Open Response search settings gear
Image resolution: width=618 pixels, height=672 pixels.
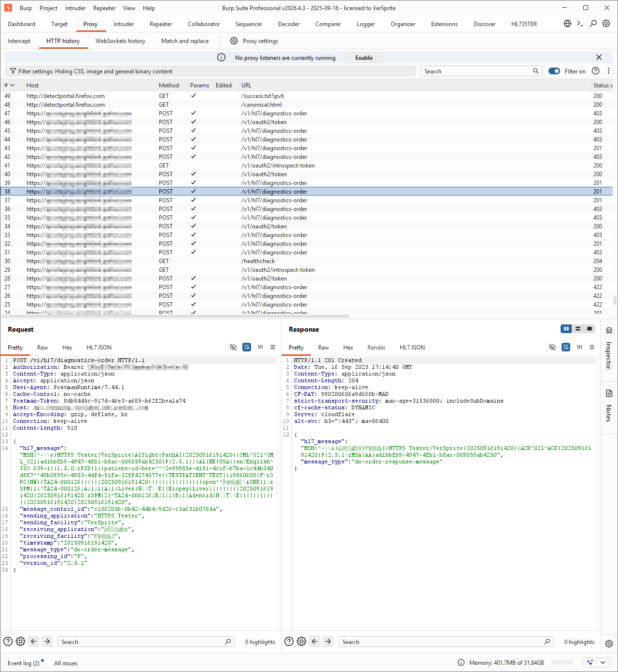pyautogui.click(x=301, y=642)
